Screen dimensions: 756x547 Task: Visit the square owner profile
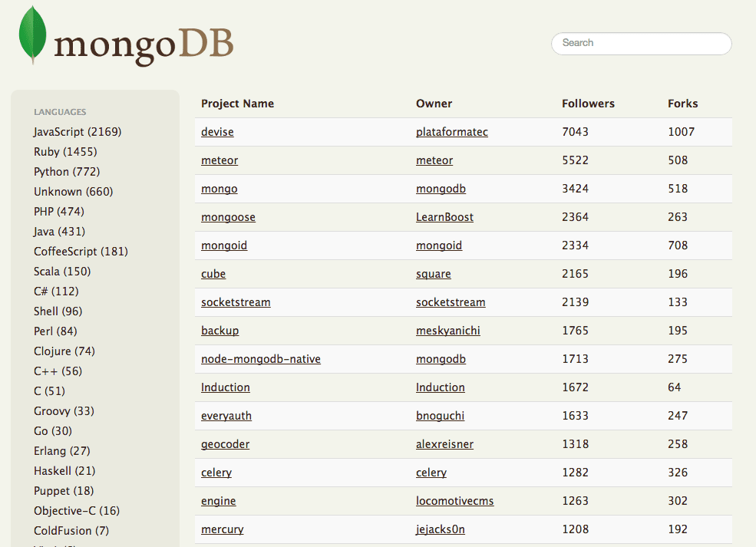pyautogui.click(x=433, y=274)
